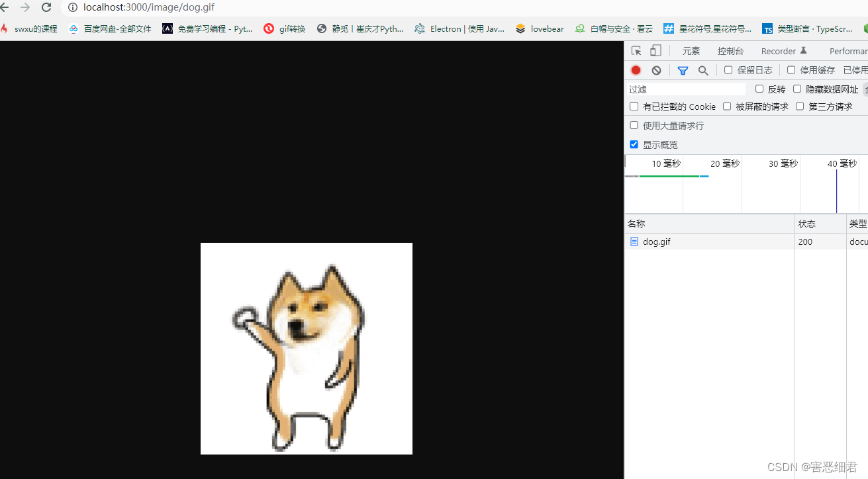Check the 隐藏数据网址 checkbox
868x479 pixels.
[x=797, y=89]
